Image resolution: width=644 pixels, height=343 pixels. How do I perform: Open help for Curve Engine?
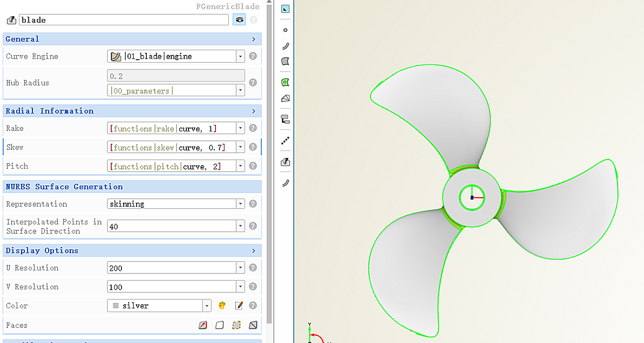(253, 56)
